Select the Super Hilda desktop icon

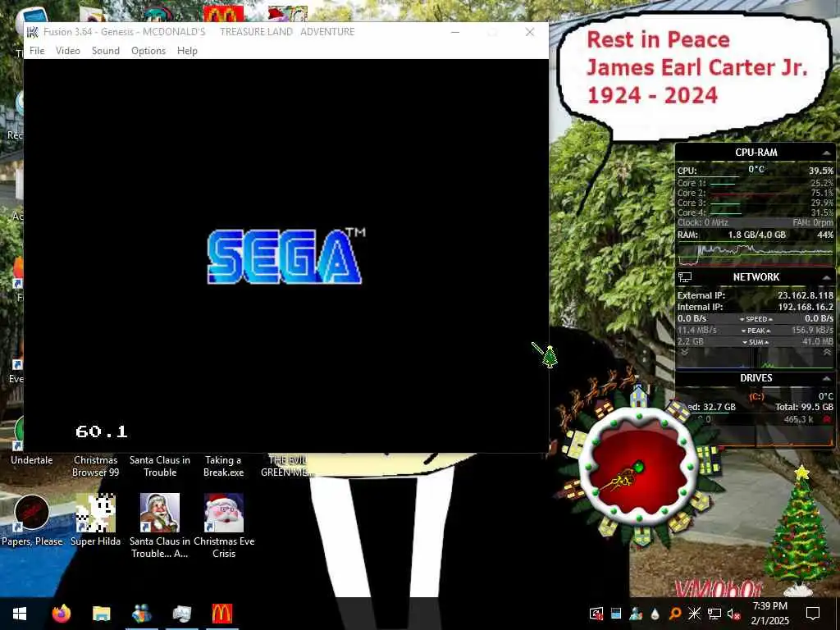tap(95, 519)
